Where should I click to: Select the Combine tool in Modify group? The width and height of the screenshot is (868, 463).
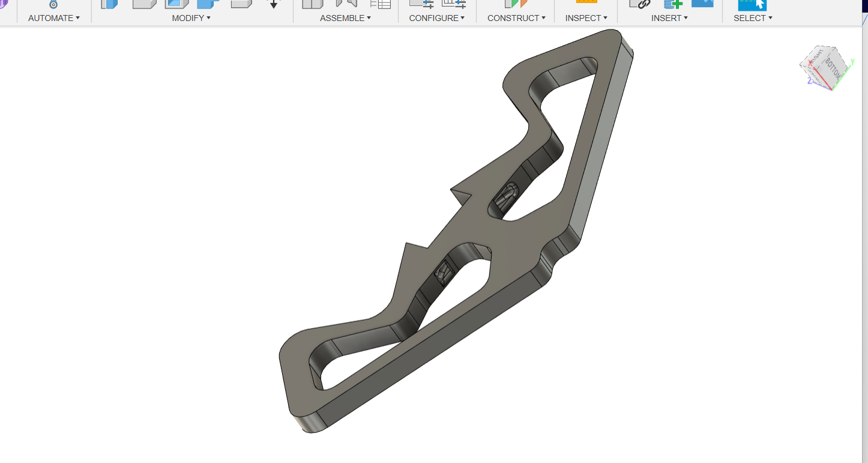pyautogui.click(x=208, y=4)
